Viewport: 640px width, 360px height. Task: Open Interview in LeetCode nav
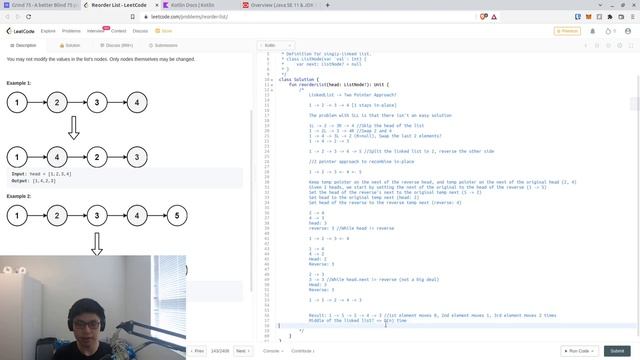point(96,31)
